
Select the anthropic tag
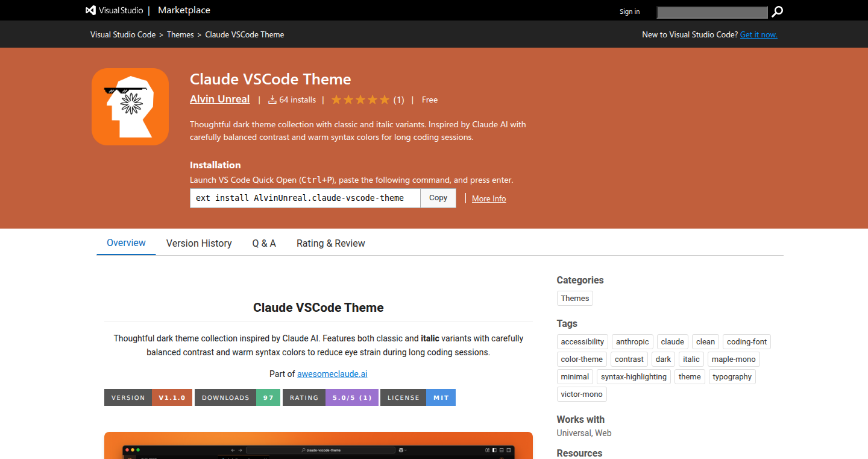[x=632, y=341]
